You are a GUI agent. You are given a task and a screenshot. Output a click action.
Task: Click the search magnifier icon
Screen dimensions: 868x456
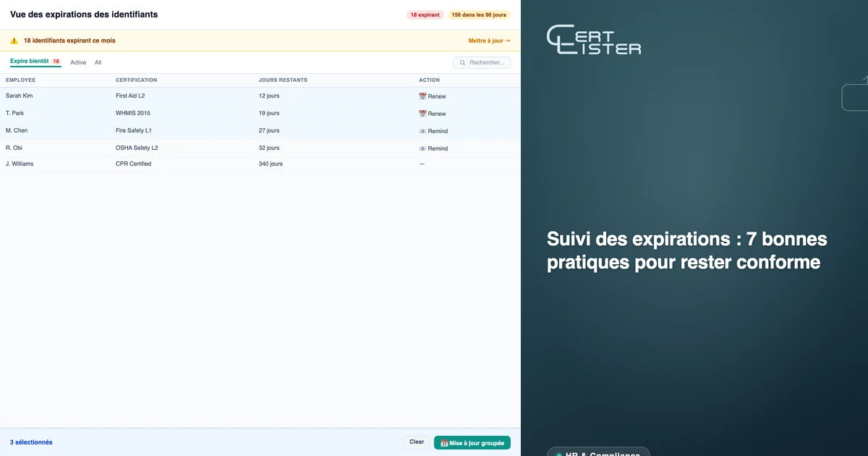(461, 63)
